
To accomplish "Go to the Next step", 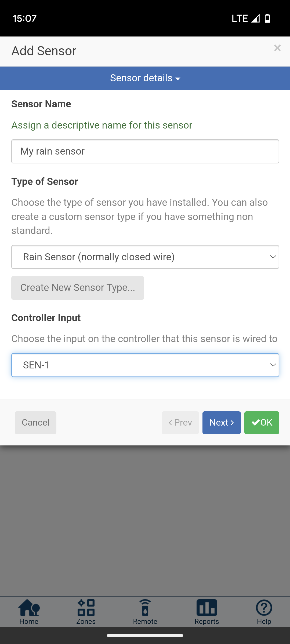I will tap(222, 423).
